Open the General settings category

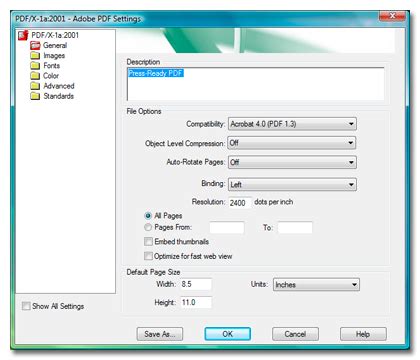point(55,45)
